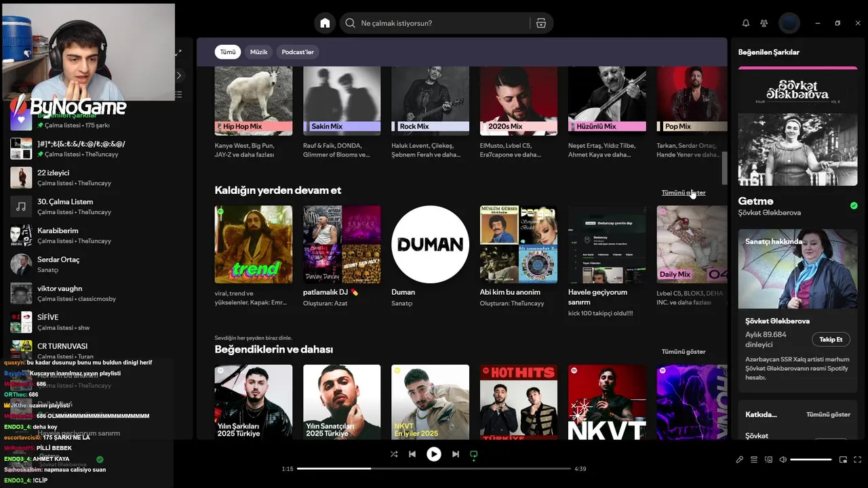The height and width of the screenshot is (488, 868).
Task: Open the CR TURNUVASI playlist in library
Action: (x=95, y=351)
